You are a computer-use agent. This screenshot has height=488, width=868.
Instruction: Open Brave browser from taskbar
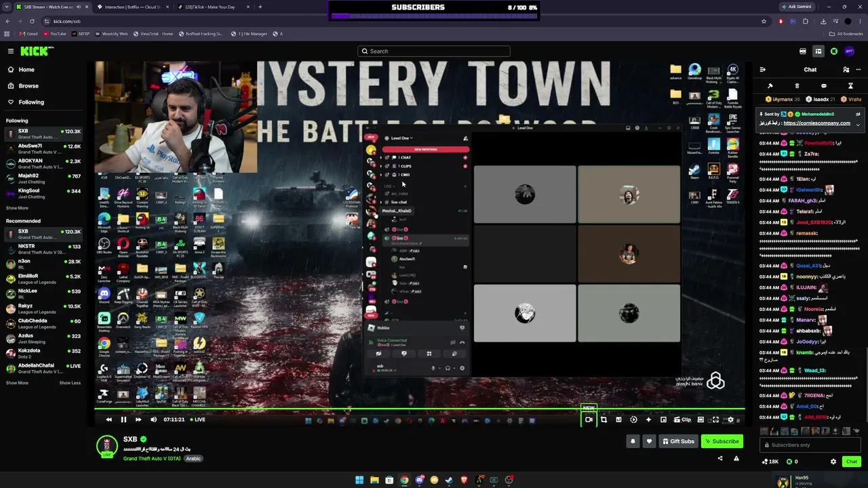[465, 481]
